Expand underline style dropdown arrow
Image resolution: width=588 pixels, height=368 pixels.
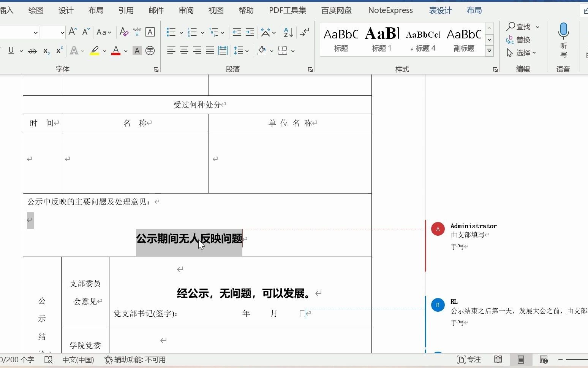[21, 51]
